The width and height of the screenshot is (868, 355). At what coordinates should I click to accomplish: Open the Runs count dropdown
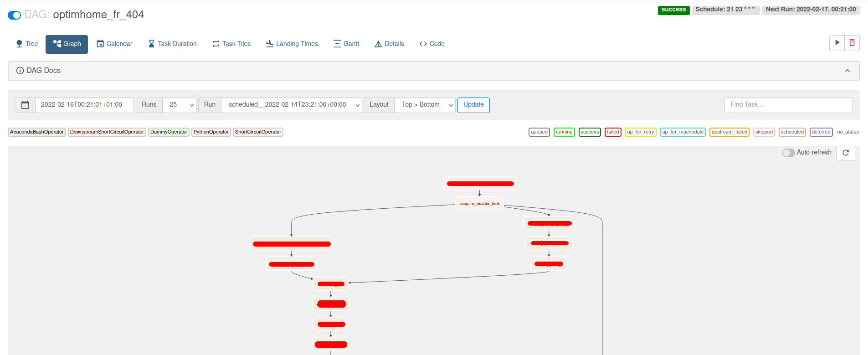[180, 105]
